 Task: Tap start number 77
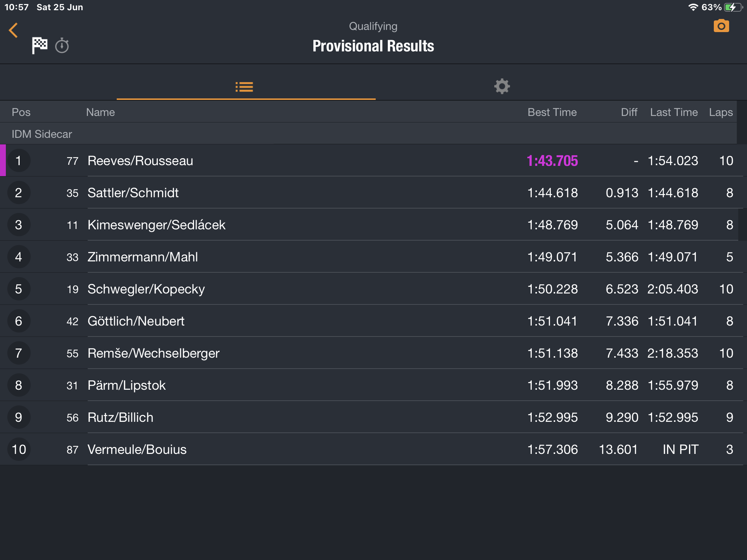[73, 161]
